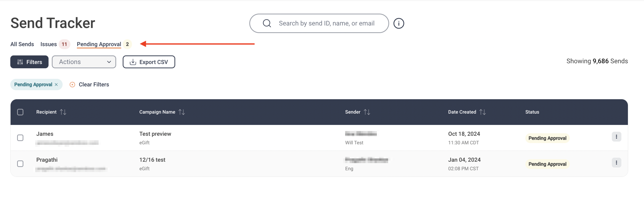Check the box for James row

(x=20, y=138)
